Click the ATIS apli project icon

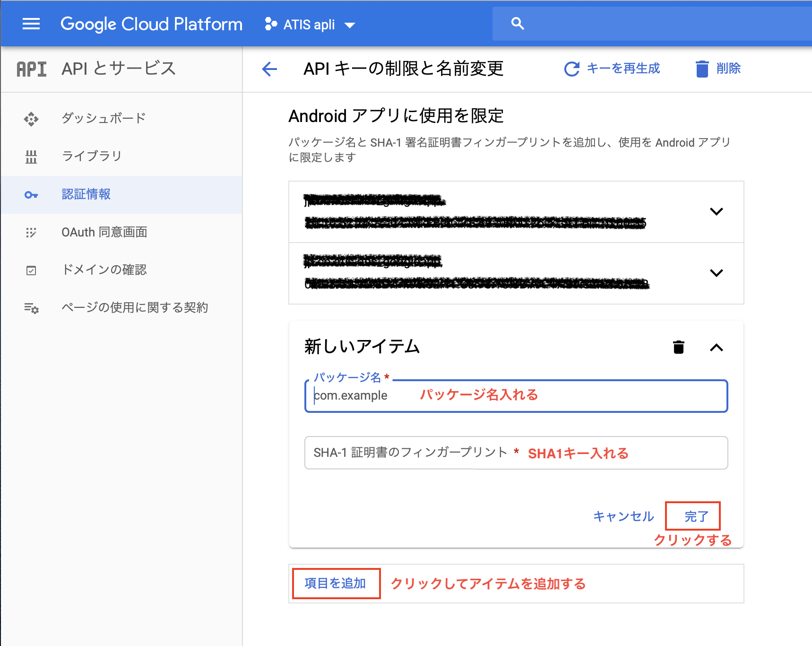point(271,24)
